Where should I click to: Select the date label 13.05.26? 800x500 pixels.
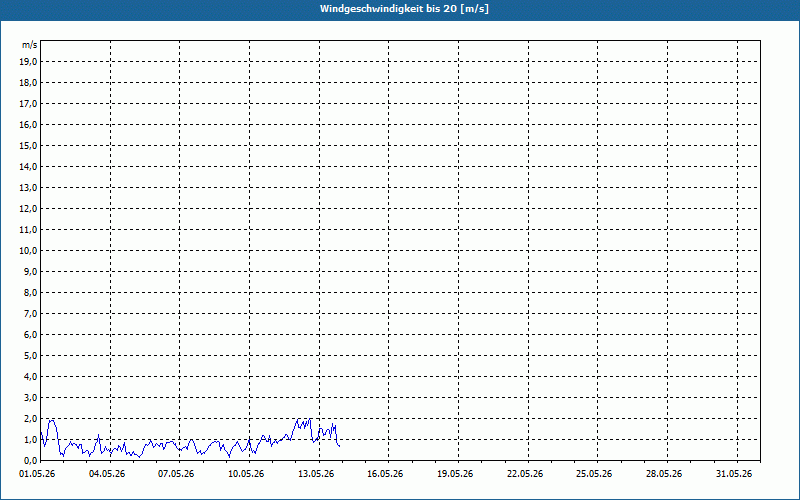[x=316, y=474]
